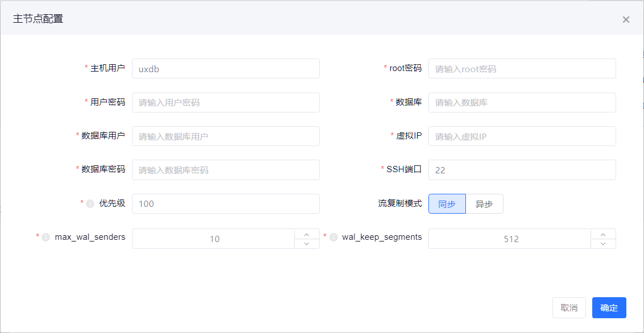
Task: Edit the SSH端口 port field
Action: coord(522,170)
